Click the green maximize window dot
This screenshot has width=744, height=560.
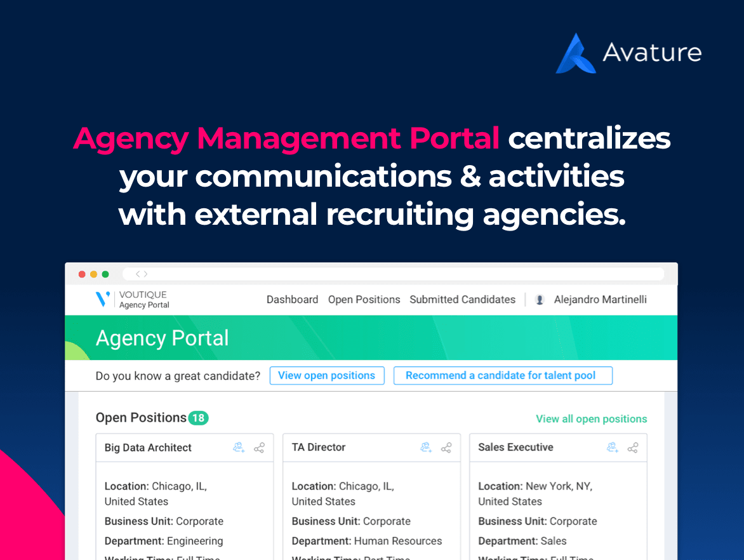[x=105, y=274]
